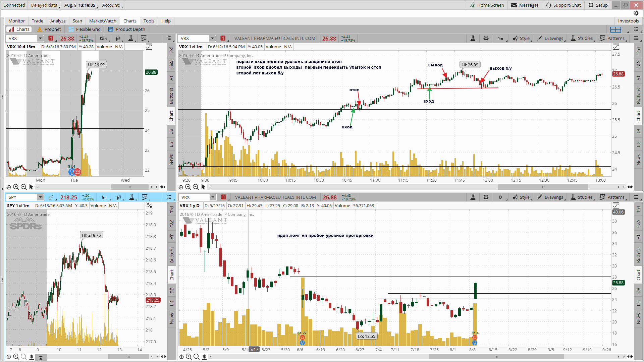Image resolution: width=644 pixels, height=362 pixels.
Task: Click candlestick style icon in top-left chart
Action: pos(118,38)
